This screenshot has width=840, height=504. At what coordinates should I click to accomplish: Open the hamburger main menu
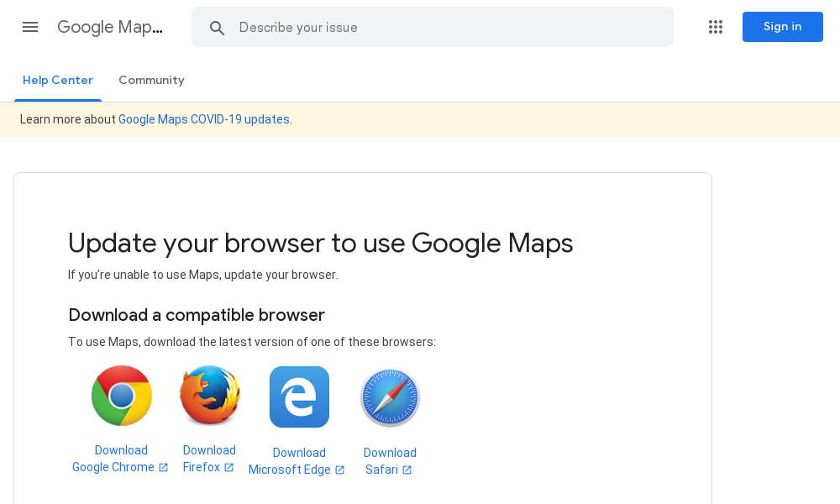[30, 27]
